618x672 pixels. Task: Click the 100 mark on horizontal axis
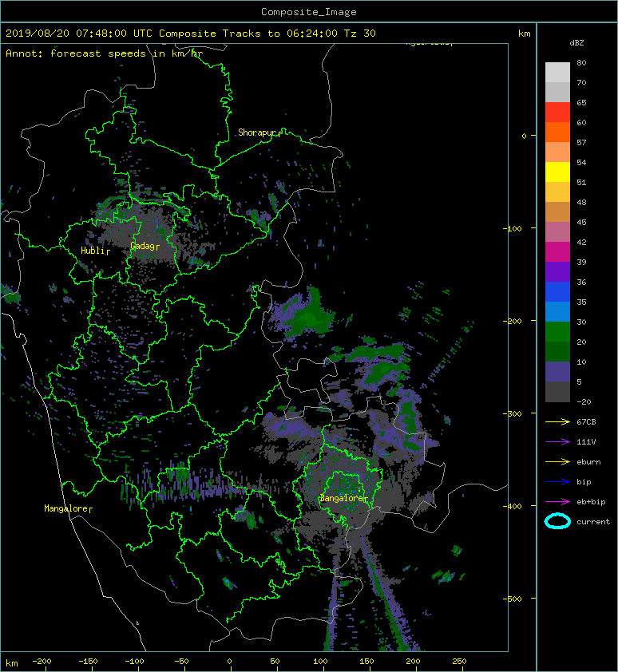[x=320, y=662]
